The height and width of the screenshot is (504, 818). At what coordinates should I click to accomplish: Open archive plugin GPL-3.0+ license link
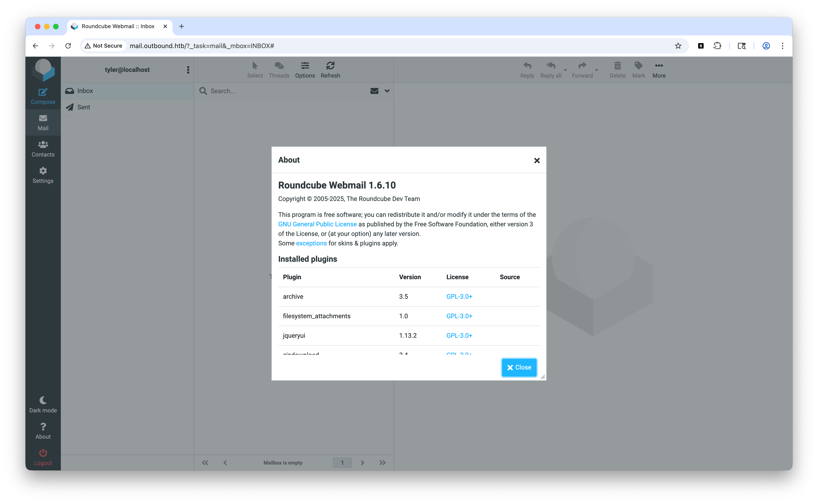tap(459, 296)
